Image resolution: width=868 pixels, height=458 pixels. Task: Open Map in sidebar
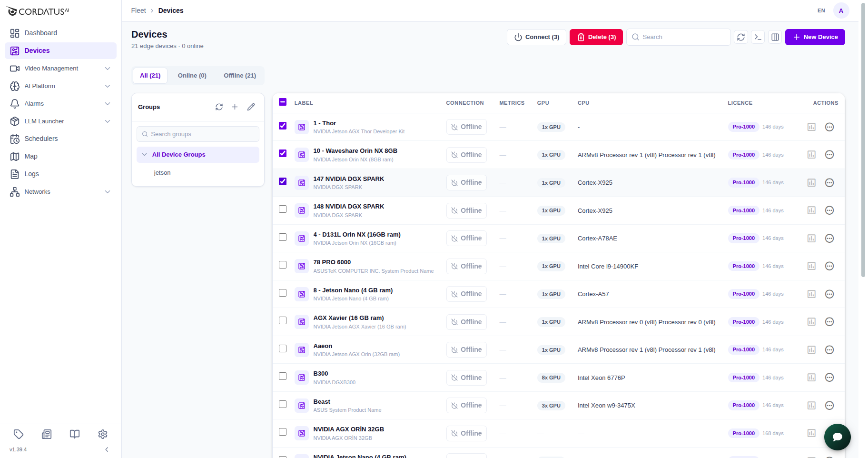pyautogui.click(x=60, y=156)
